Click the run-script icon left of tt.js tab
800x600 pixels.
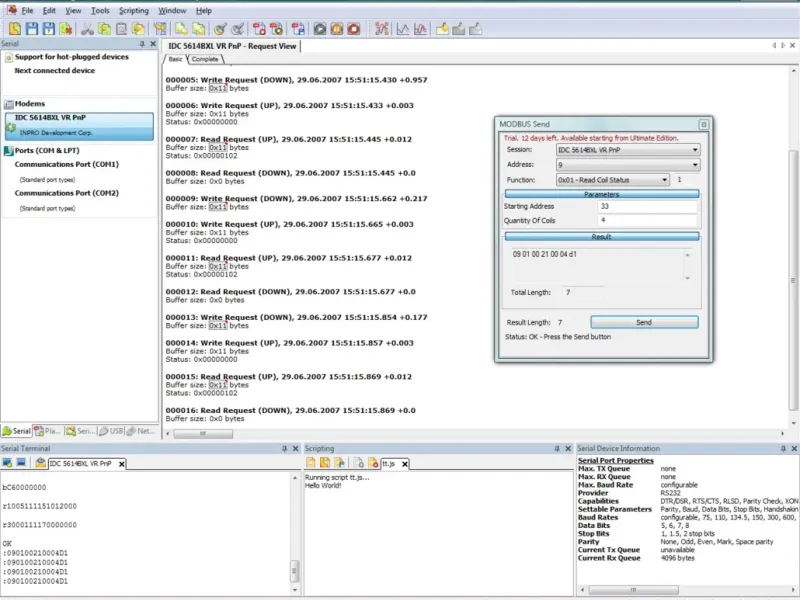[x=373, y=463]
